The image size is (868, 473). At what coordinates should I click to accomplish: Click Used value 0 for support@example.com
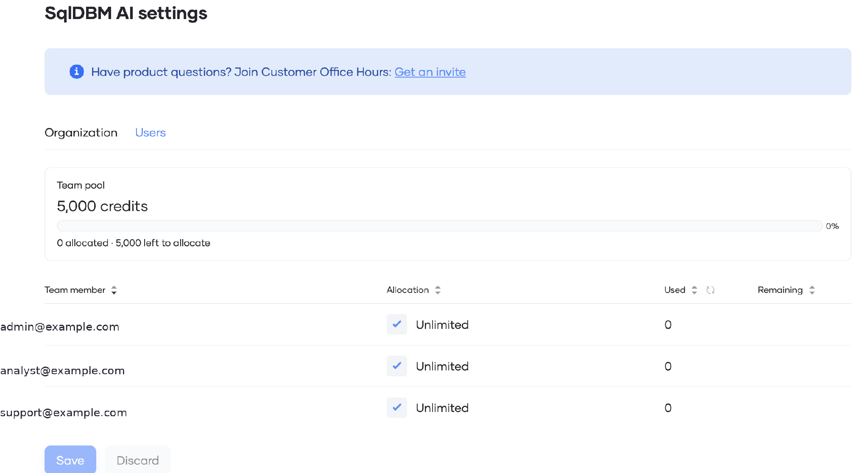[668, 408]
